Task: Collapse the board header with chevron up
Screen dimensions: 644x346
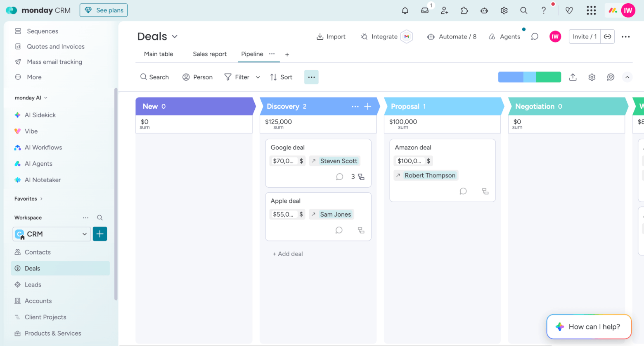Action: click(627, 77)
